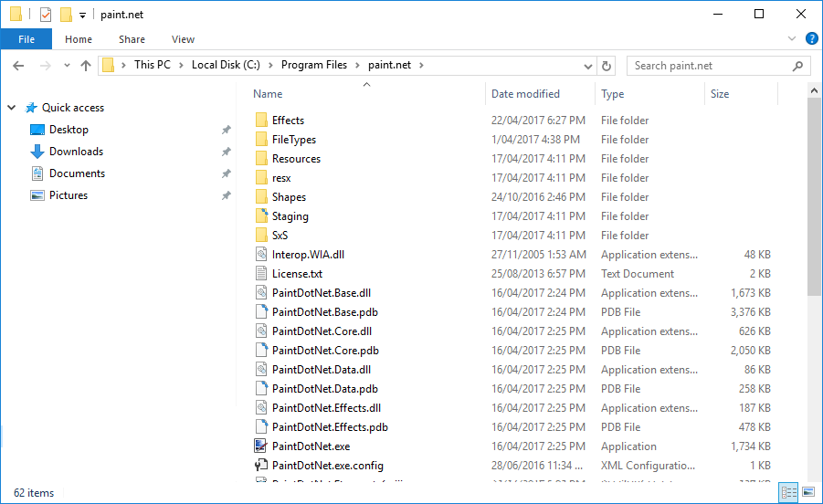This screenshot has width=823, height=504.
Task: Click the search magnifier icon
Action: [x=797, y=66]
